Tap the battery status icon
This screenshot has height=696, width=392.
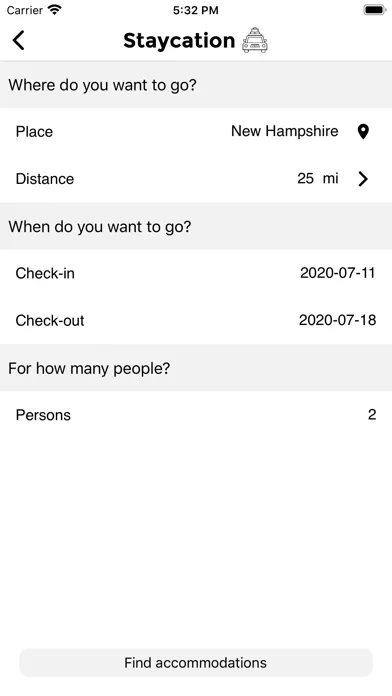click(375, 10)
